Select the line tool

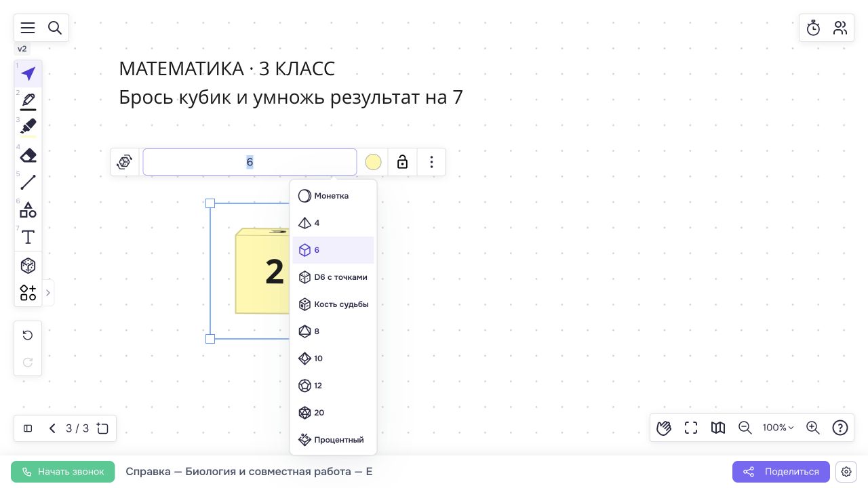[x=28, y=182]
